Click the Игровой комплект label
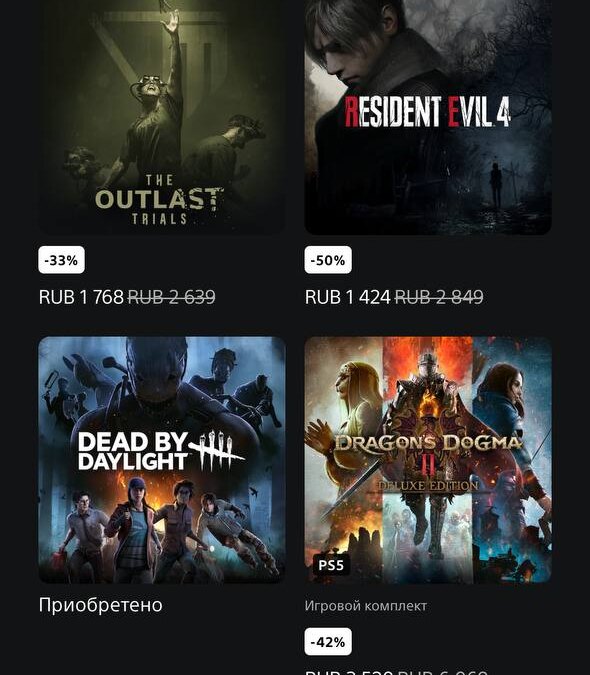The width and height of the screenshot is (590, 675). coord(366,606)
